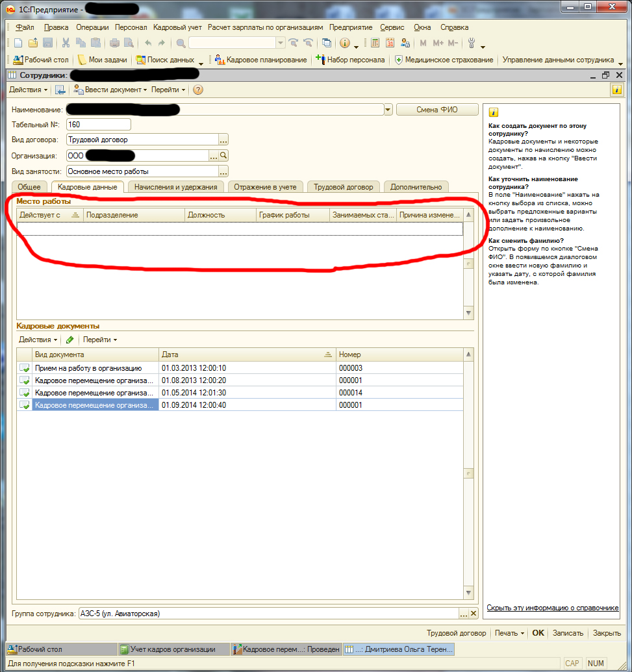
Task: Expand the Наименование dropdown arrow
Action: (x=388, y=110)
